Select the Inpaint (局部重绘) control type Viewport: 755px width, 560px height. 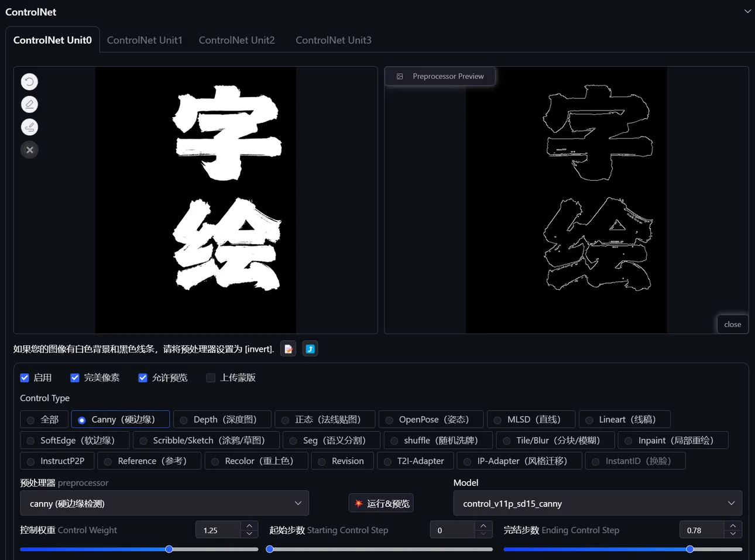coord(673,441)
